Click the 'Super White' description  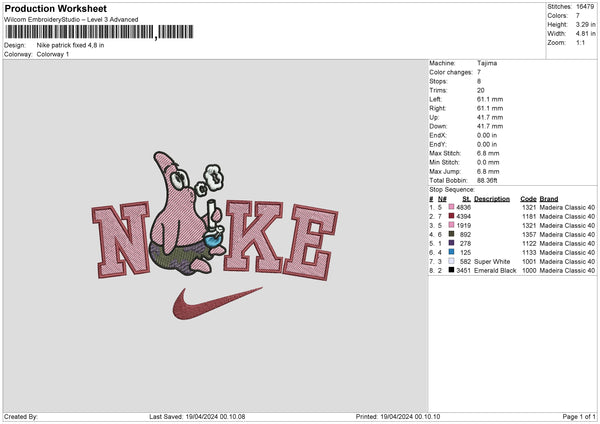pos(492,261)
